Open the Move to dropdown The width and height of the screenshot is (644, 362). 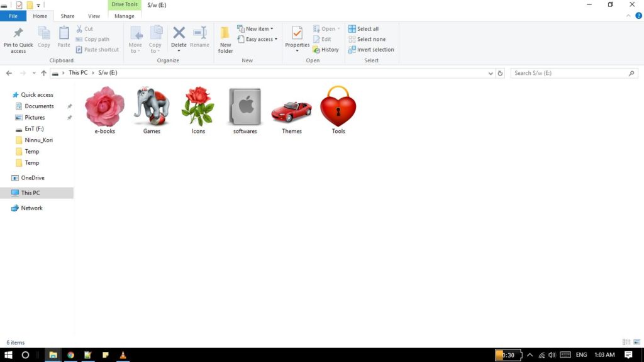[135, 40]
